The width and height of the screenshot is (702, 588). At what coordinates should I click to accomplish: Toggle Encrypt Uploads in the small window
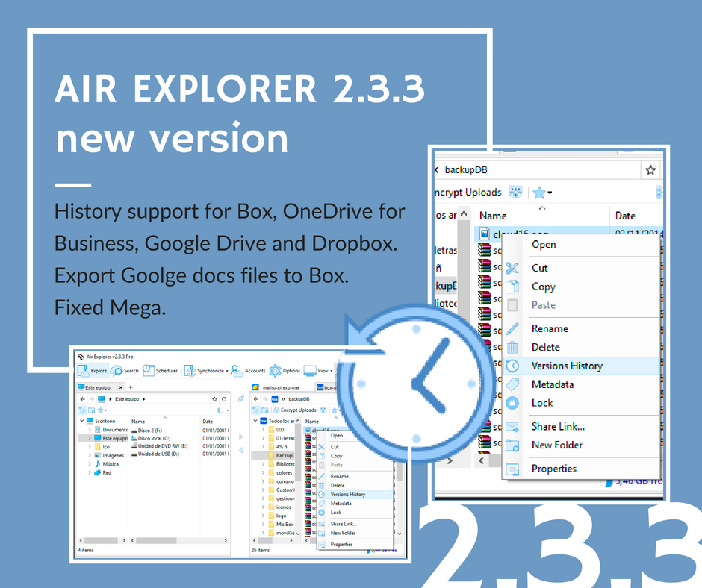(x=294, y=410)
